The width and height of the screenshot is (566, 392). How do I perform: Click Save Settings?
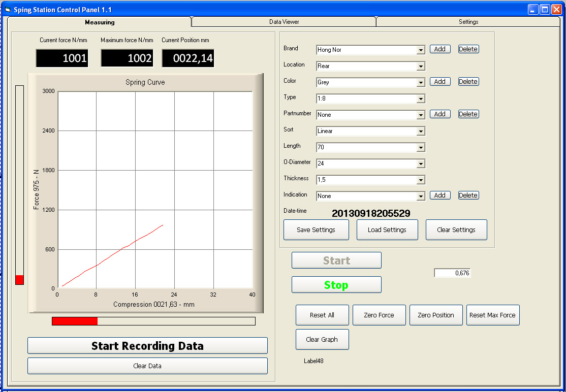[316, 230]
